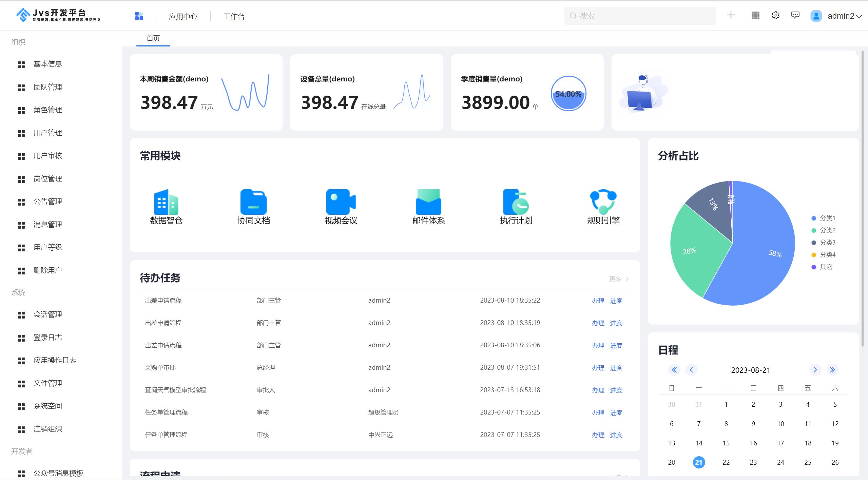868x480 pixels.
Task: Select 用户管理 in the sidebar
Action: click(x=47, y=133)
